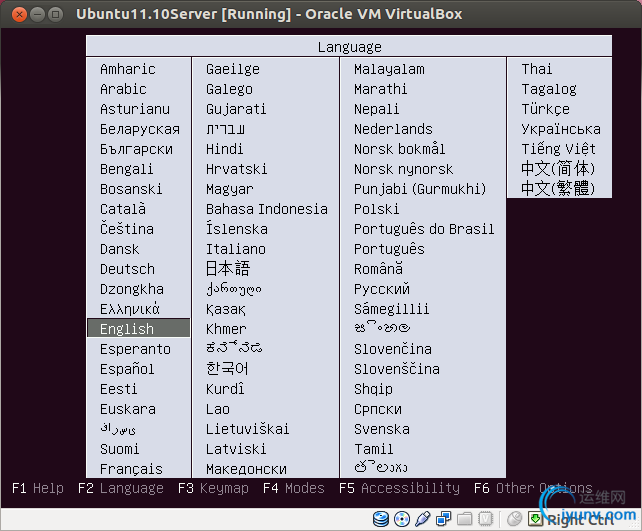Select 한국어 language
Screen dimensions: 642x531
[227, 368]
